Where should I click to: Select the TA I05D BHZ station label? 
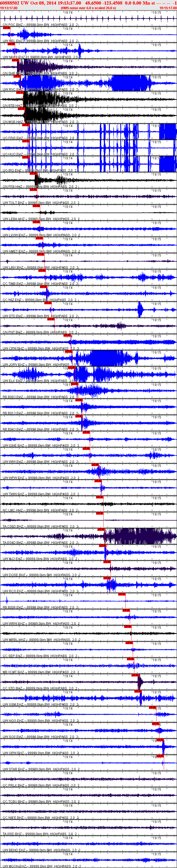tap(12, 834)
